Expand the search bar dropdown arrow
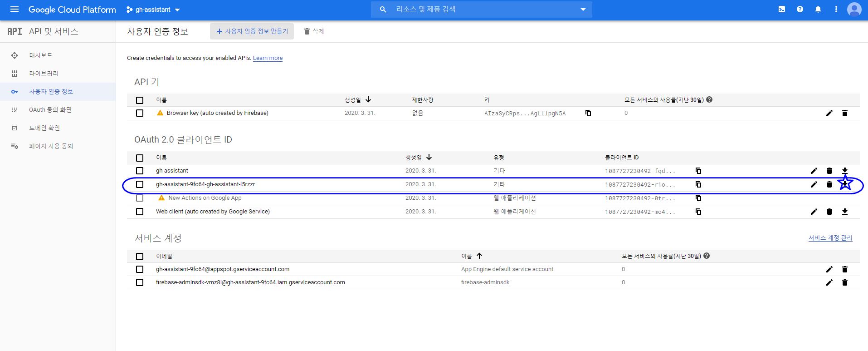The height and width of the screenshot is (351, 868). (583, 10)
